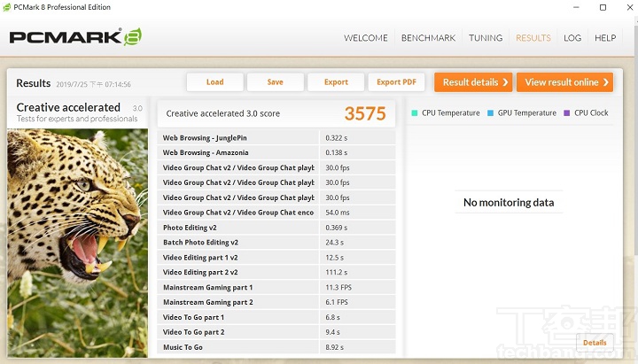
Task: Switch to the BENCHMARK tab
Action: (x=428, y=38)
